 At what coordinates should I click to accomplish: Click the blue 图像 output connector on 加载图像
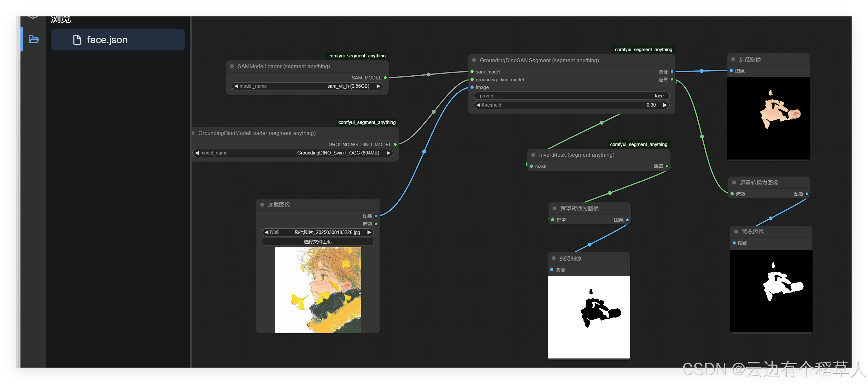(376, 216)
